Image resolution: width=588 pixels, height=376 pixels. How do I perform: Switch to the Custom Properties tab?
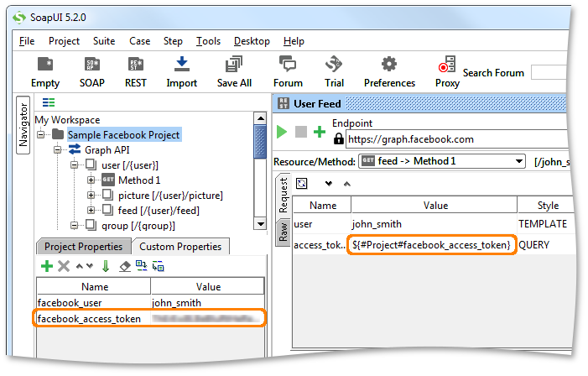pos(180,247)
